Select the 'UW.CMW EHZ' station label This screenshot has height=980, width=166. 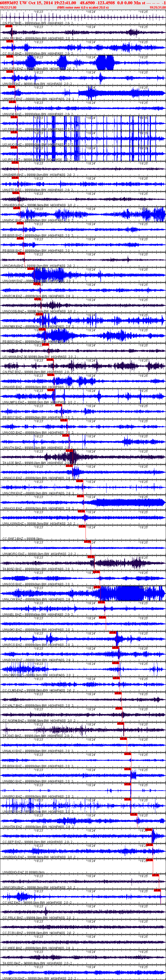pyautogui.click(x=12, y=676)
